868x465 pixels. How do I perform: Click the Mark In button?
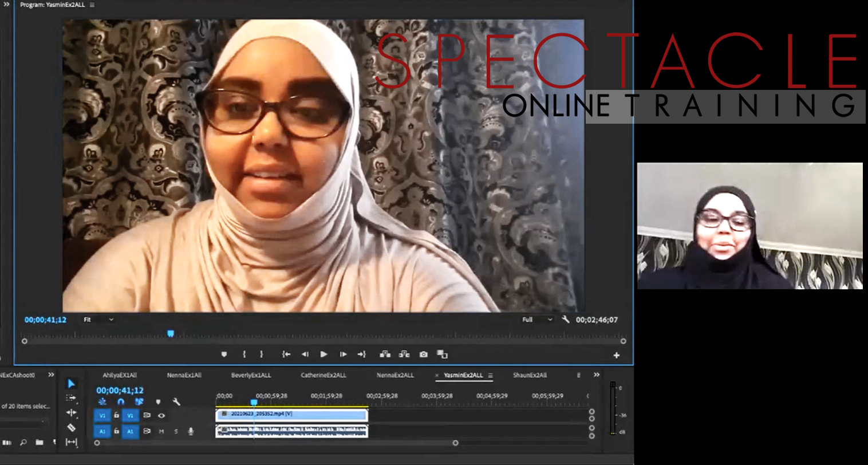[244, 354]
